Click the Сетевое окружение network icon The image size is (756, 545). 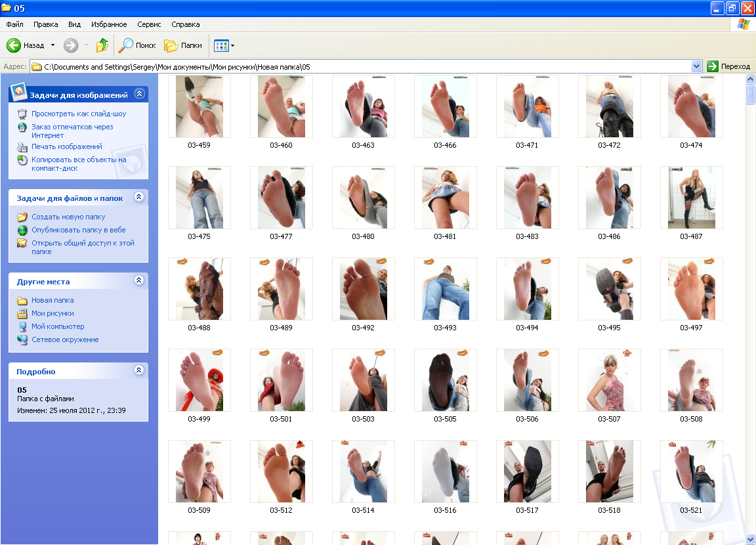click(x=22, y=339)
